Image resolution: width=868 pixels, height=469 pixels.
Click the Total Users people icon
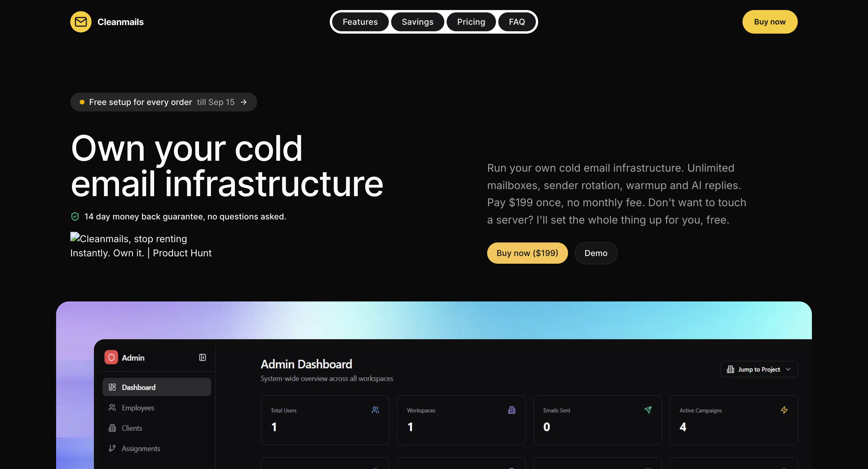click(375, 410)
